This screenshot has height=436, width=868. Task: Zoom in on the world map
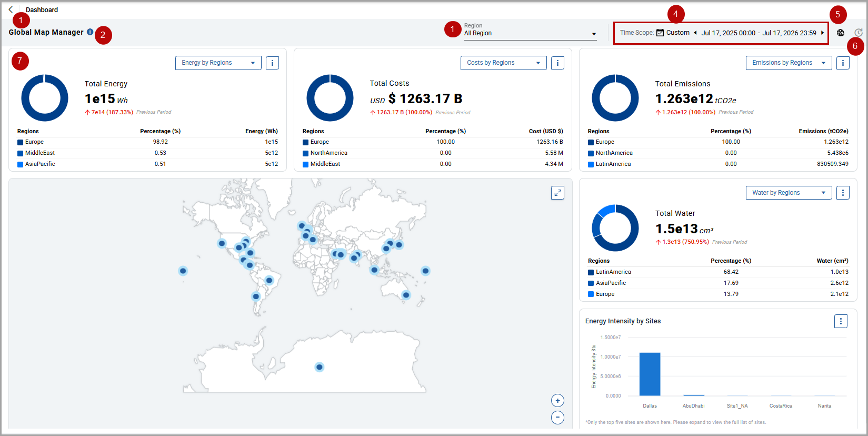coord(557,401)
